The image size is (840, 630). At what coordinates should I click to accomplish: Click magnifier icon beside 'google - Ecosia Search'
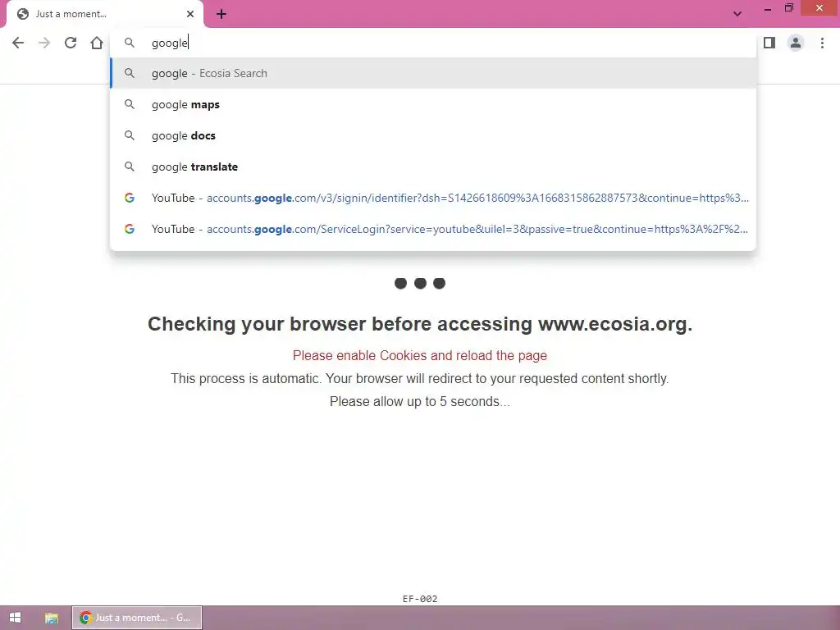click(129, 73)
